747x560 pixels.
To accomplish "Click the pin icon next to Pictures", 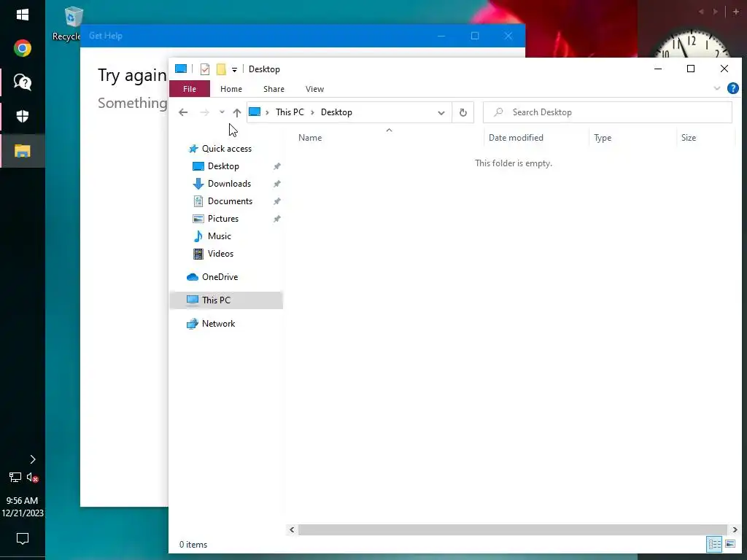I will click(x=276, y=219).
